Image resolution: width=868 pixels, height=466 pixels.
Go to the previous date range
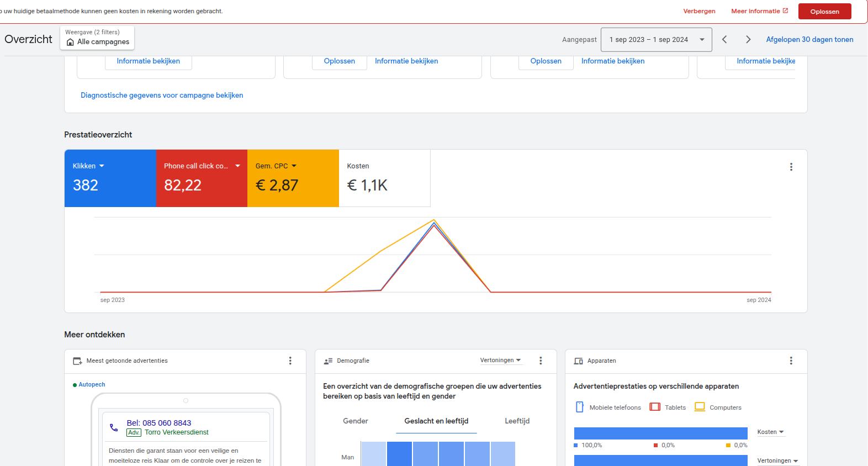724,39
